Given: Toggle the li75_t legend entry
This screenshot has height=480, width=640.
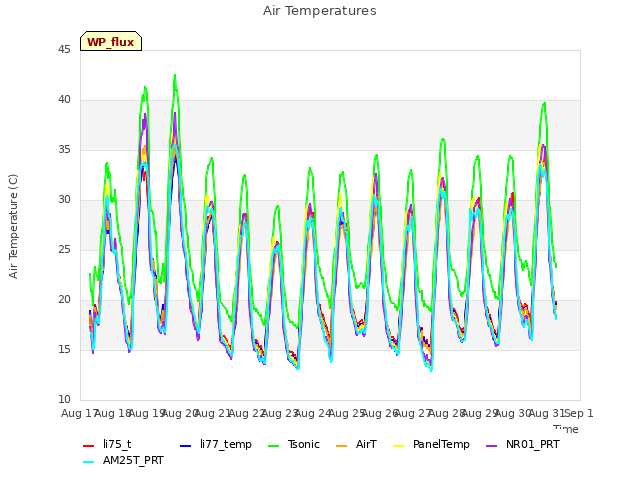Looking at the screenshot, I should [x=107, y=444].
